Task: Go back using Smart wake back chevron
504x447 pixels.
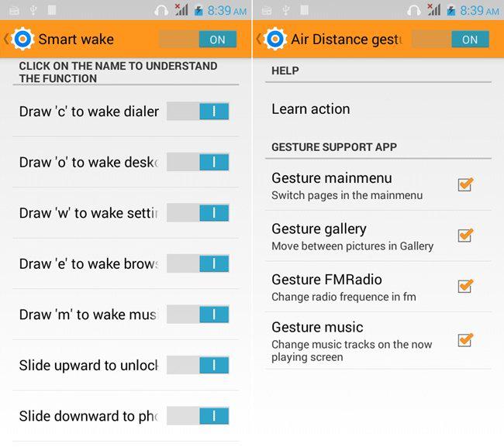Action: click(5, 40)
